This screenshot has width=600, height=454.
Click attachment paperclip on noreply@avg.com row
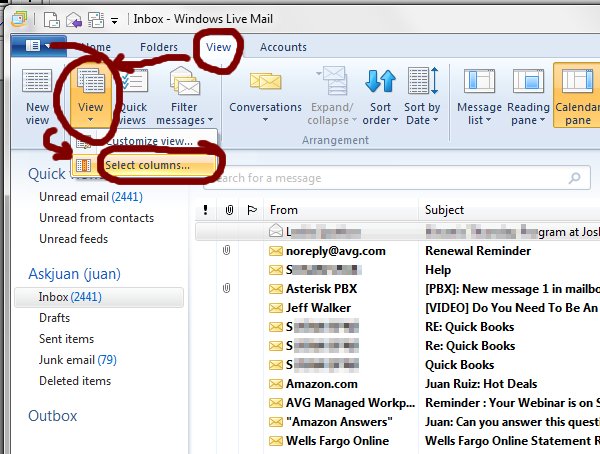pos(227,251)
